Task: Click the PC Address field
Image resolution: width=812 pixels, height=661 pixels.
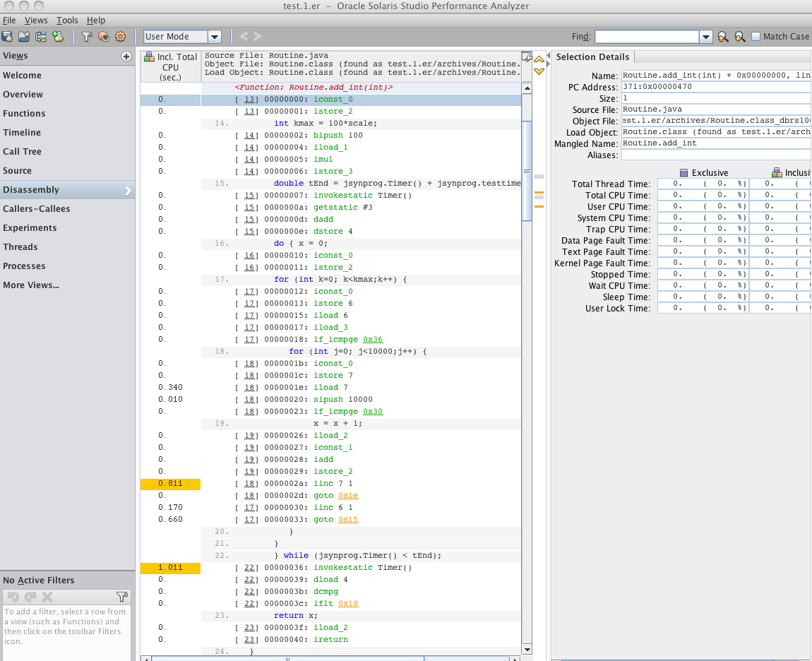Action: coord(716,87)
